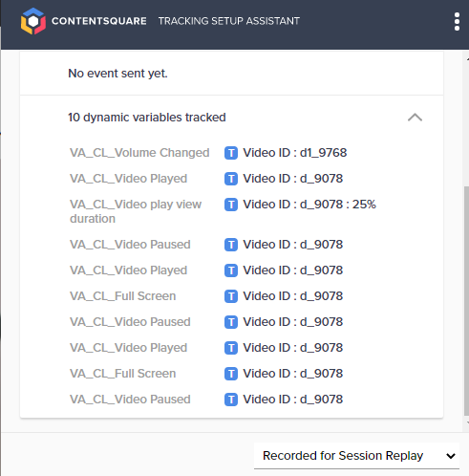Viewport: 469px width, 476px height.
Task: Click the T icon for Video play view duration
Action: tap(231, 205)
